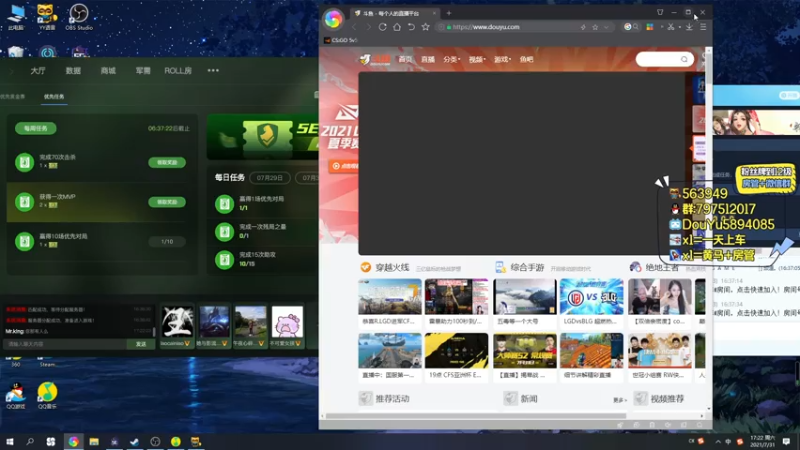Click browser back arrow

pyautogui.click(x=354, y=27)
